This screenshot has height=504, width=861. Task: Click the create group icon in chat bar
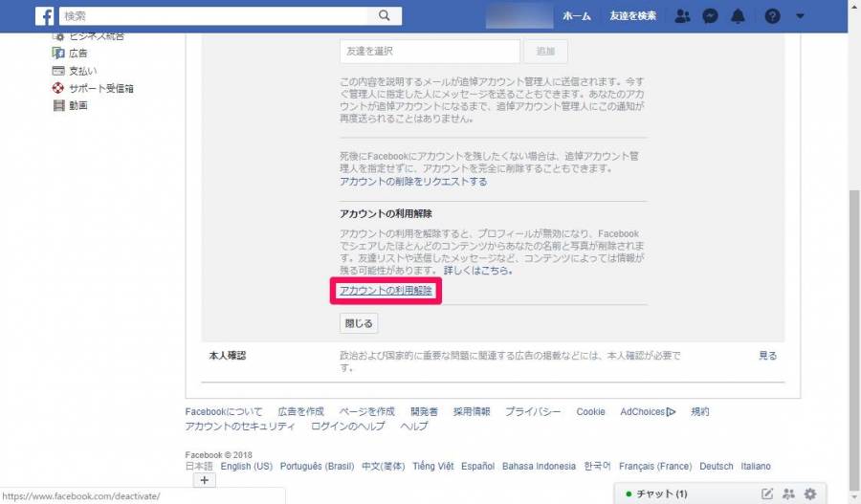click(x=788, y=494)
